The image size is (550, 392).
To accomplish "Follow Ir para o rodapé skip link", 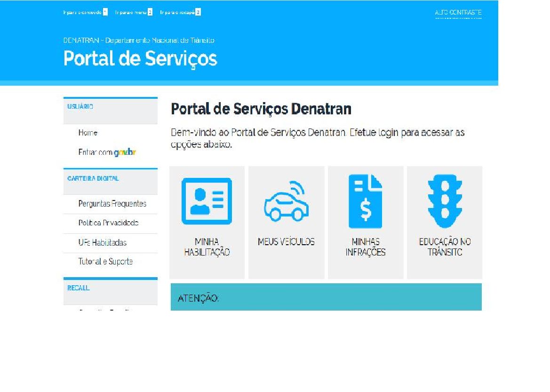I will point(180,12).
